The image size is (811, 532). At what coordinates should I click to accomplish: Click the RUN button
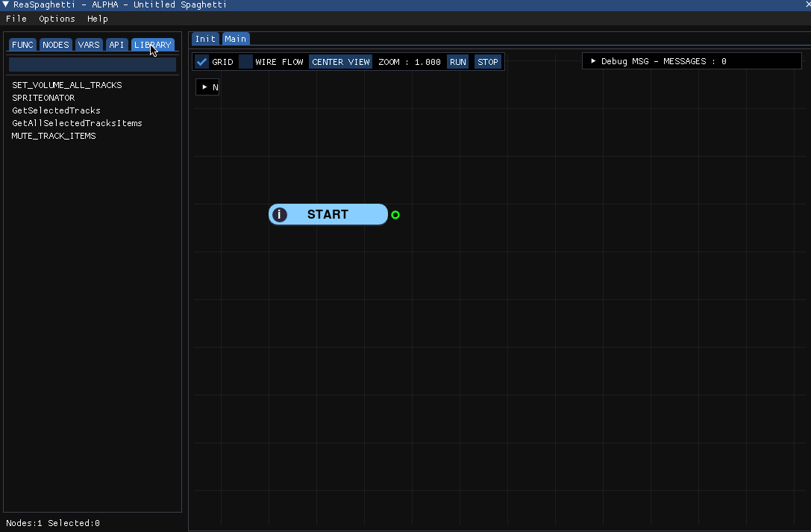click(458, 61)
